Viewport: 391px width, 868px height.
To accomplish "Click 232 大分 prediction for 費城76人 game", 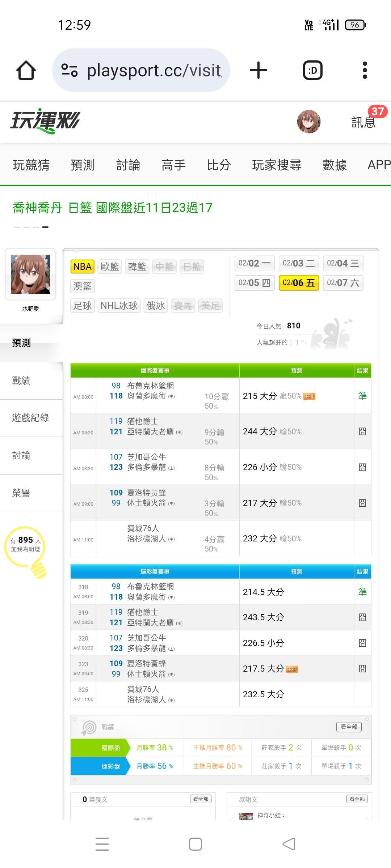I will (x=260, y=539).
